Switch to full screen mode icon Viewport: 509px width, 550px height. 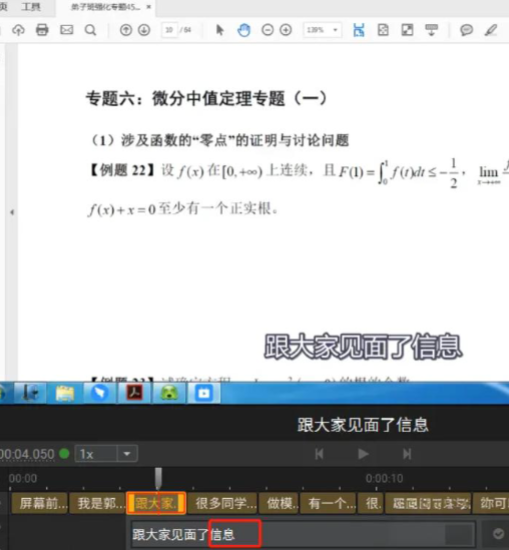407,30
